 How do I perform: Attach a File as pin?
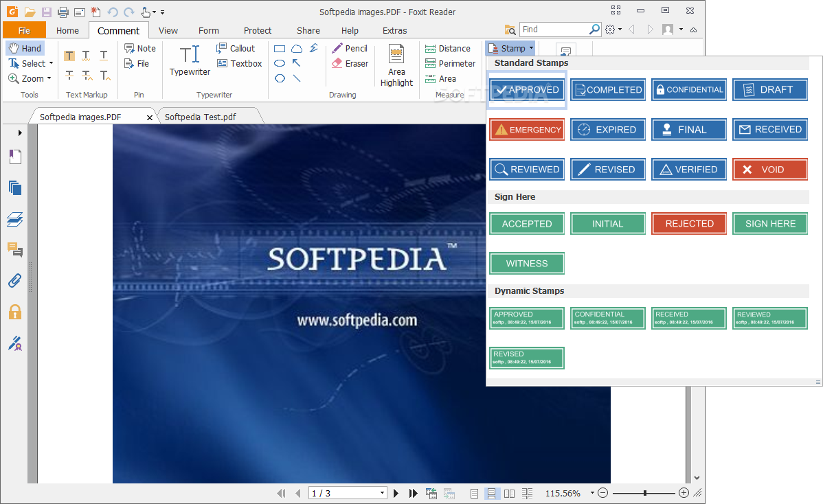[x=137, y=63]
